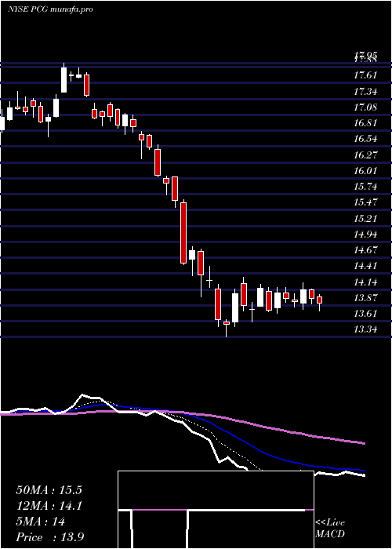Select the 14.94 price axis label

(365, 235)
